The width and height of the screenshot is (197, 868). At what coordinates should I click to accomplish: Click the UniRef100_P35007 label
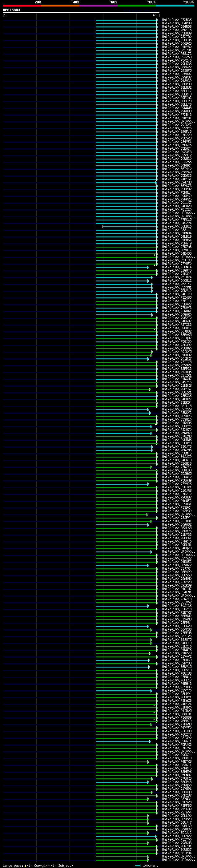(177, 74)
